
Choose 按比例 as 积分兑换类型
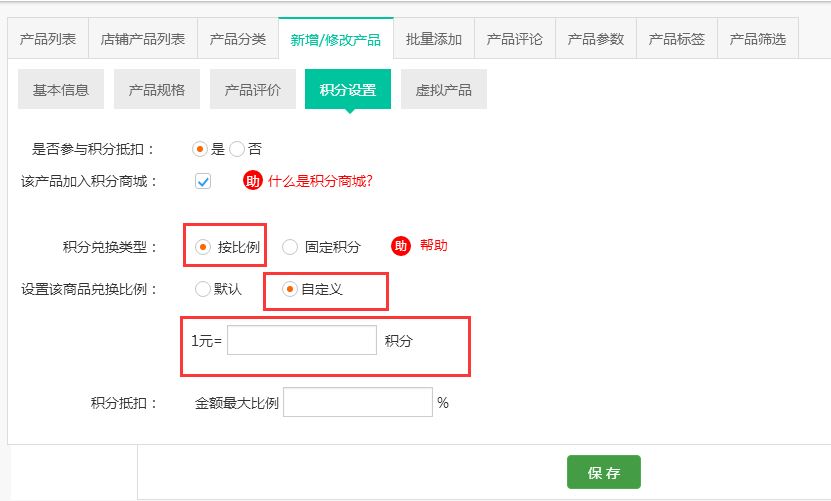204,247
